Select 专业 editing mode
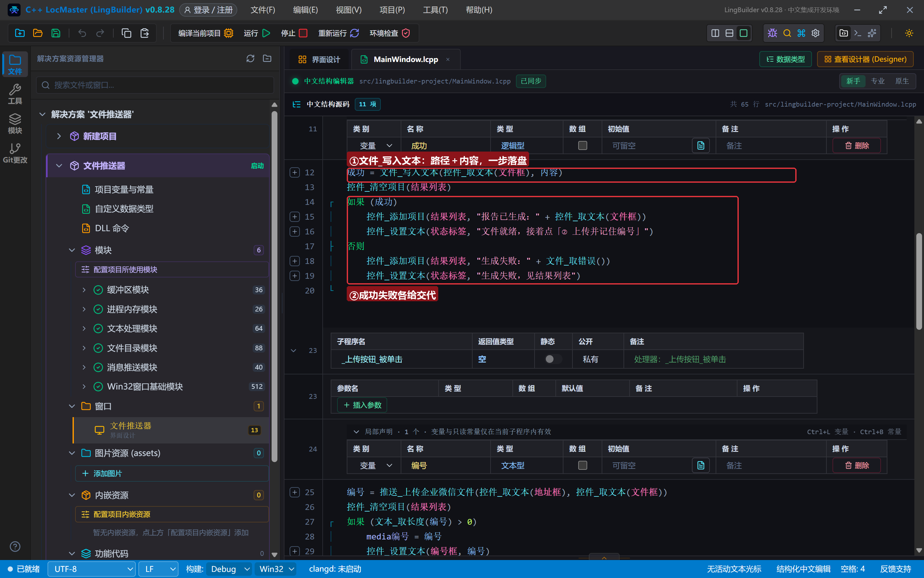 pyautogui.click(x=877, y=81)
